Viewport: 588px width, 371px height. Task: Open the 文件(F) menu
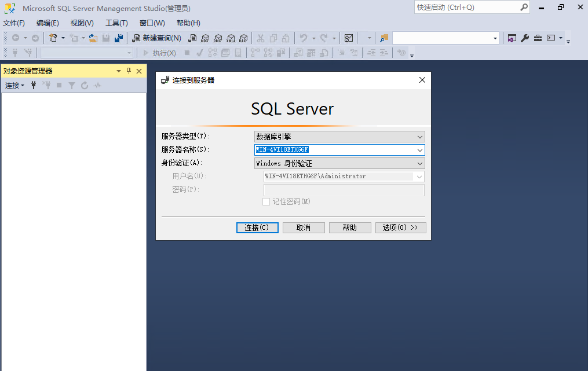tap(14, 23)
